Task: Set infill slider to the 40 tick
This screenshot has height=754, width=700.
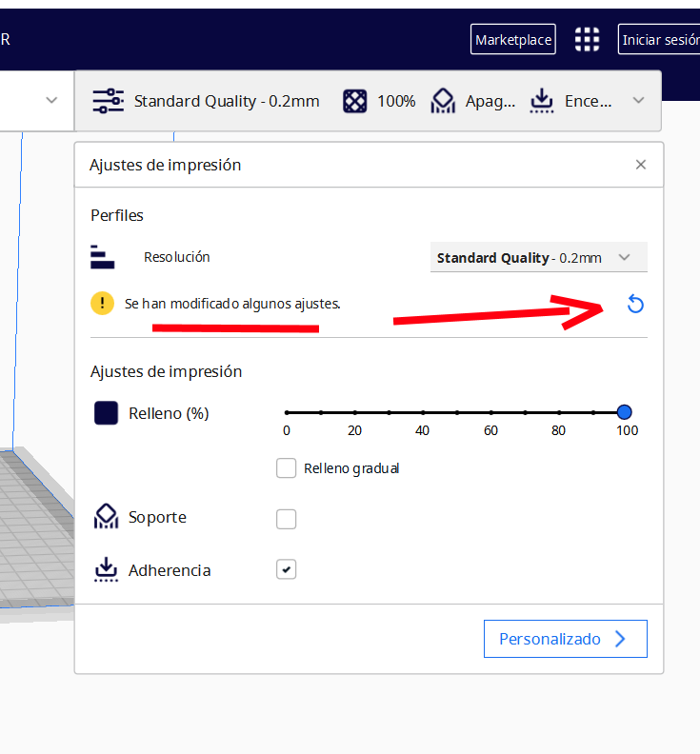Action: (x=423, y=412)
